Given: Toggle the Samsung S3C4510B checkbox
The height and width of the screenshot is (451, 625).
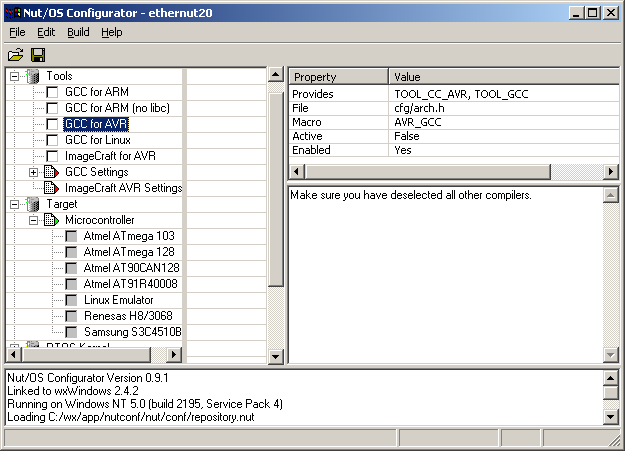Looking at the screenshot, I should pyautogui.click(x=71, y=332).
